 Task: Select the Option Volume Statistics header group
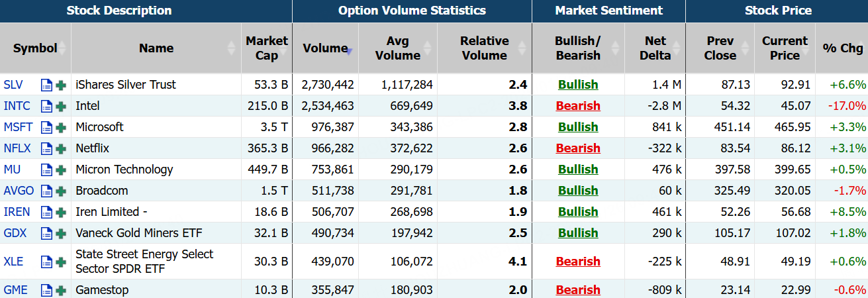[x=412, y=11]
